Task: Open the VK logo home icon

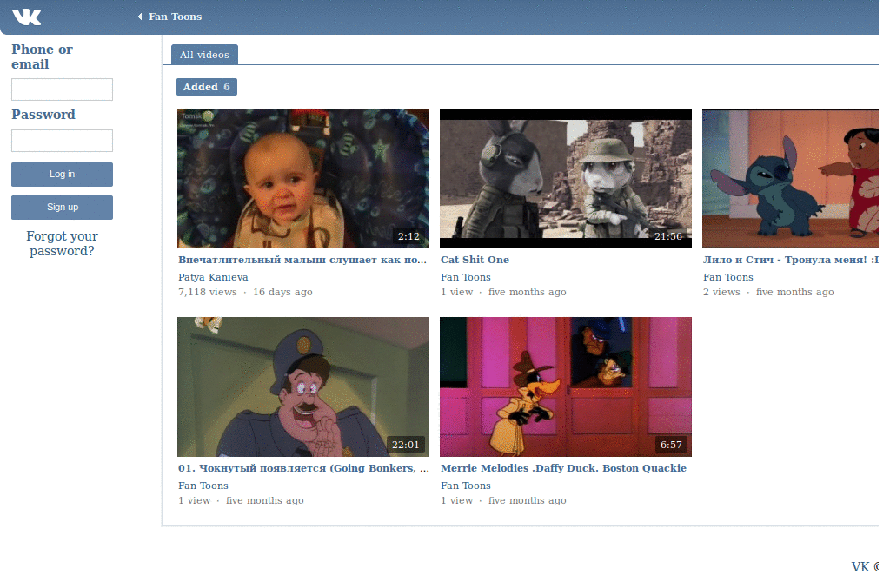Action: (x=27, y=17)
